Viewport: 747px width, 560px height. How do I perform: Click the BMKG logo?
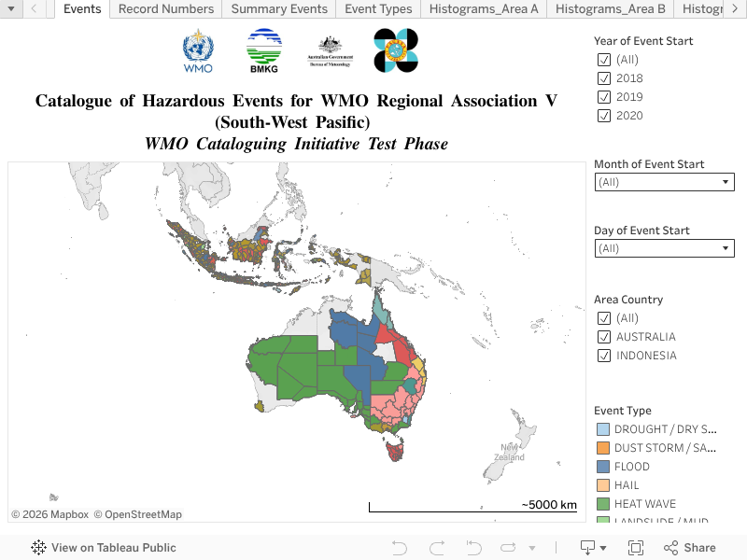263,51
